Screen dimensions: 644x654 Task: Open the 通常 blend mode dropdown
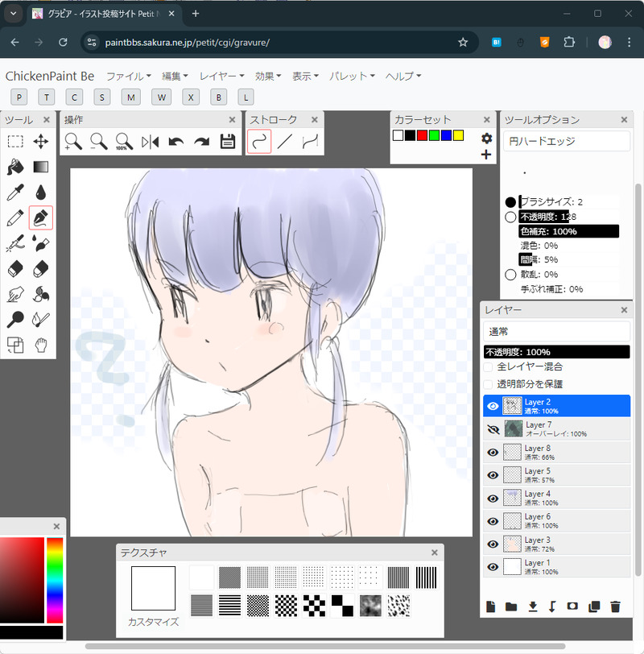pyautogui.click(x=556, y=332)
